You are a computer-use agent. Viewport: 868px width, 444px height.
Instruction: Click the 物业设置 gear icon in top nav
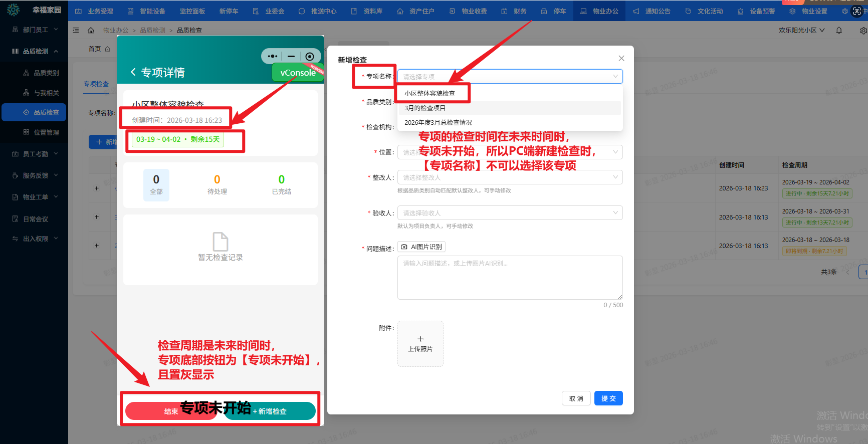(792, 11)
